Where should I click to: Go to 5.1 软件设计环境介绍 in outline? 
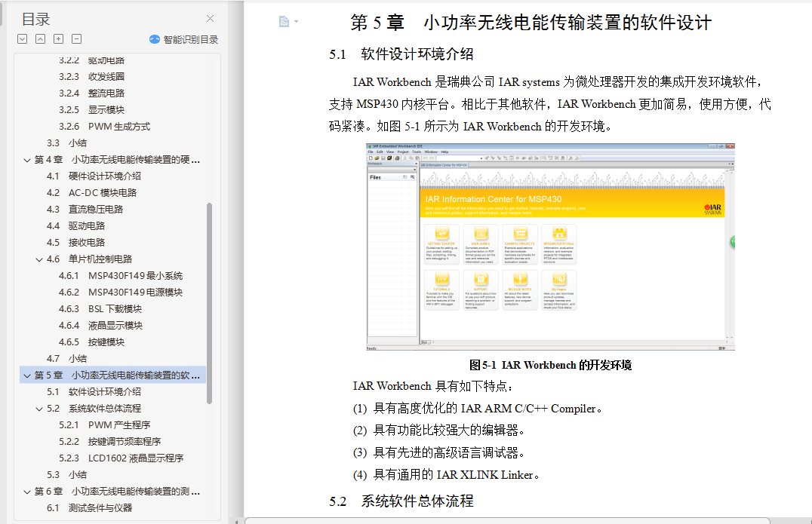click(x=94, y=391)
